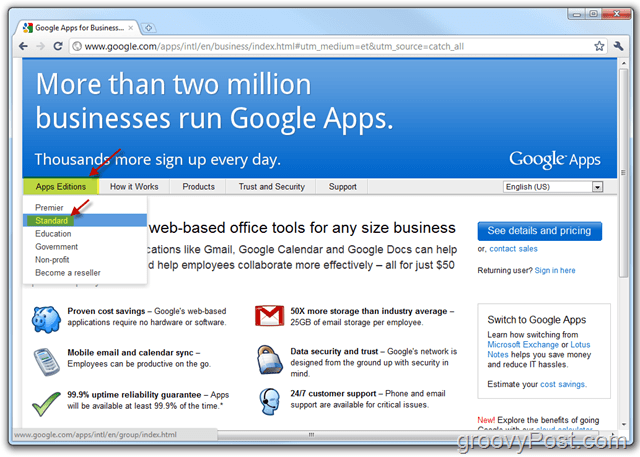
Task: Open the Trust and Security tab
Action: pyautogui.click(x=271, y=186)
